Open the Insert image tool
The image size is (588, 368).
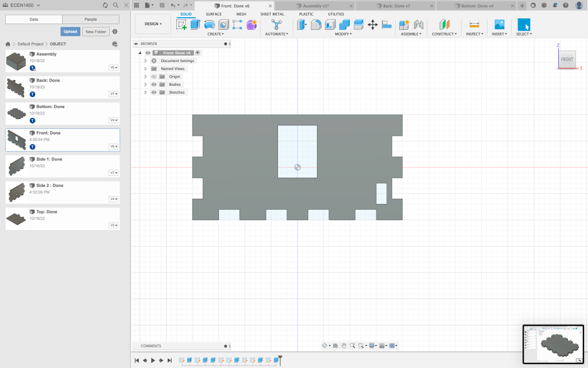pyautogui.click(x=500, y=25)
